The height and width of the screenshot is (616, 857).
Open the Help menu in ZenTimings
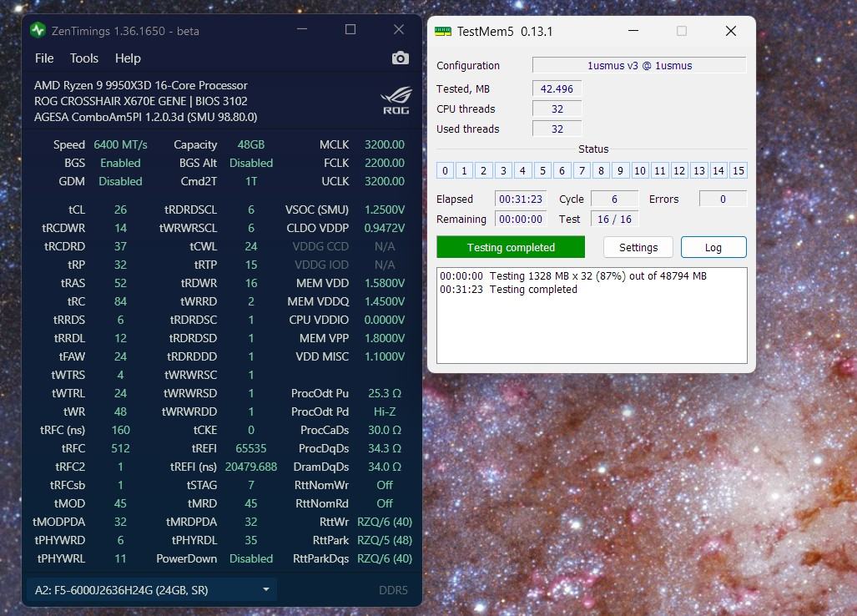click(128, 58)
